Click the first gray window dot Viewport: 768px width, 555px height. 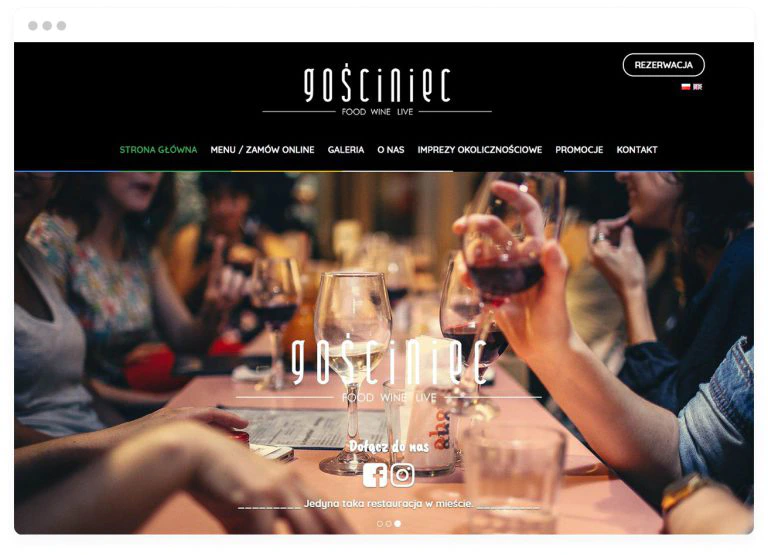[x=33, y=25]
